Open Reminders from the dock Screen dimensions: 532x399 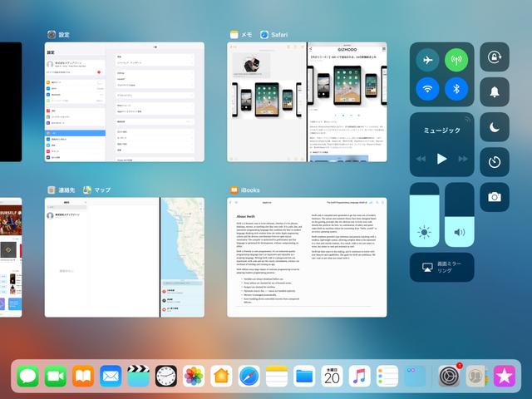click(387, 376)
